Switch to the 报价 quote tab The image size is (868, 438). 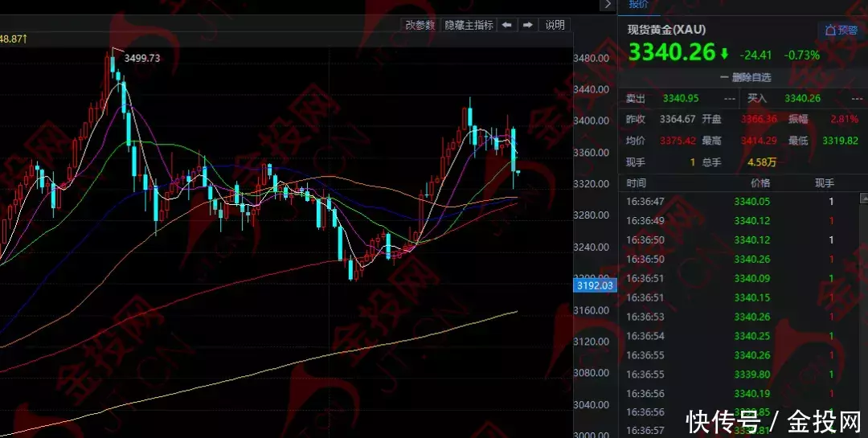point(639,4)
